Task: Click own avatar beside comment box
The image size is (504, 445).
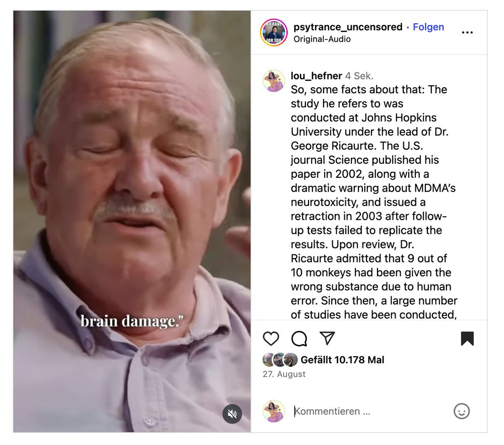Action: [x=274, y=411]
